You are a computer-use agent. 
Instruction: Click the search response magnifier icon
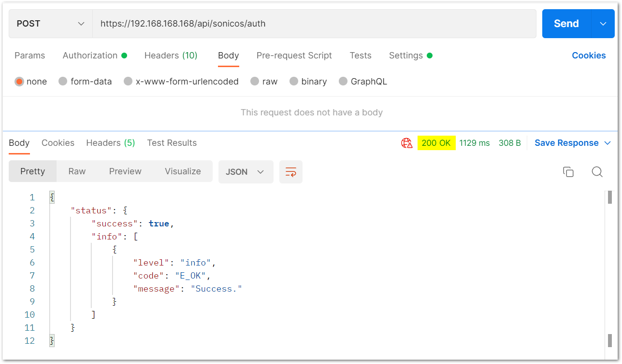tap(597, 172)
